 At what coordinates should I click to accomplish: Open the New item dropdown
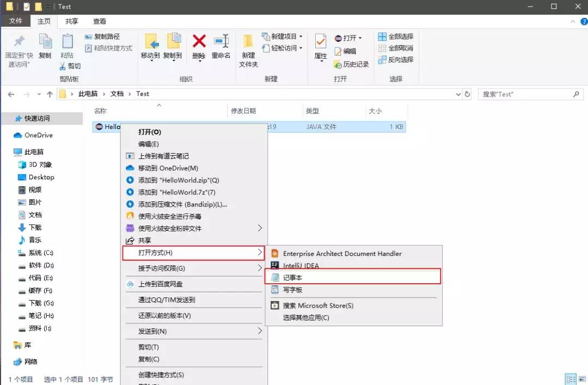[x=282, y=36]
